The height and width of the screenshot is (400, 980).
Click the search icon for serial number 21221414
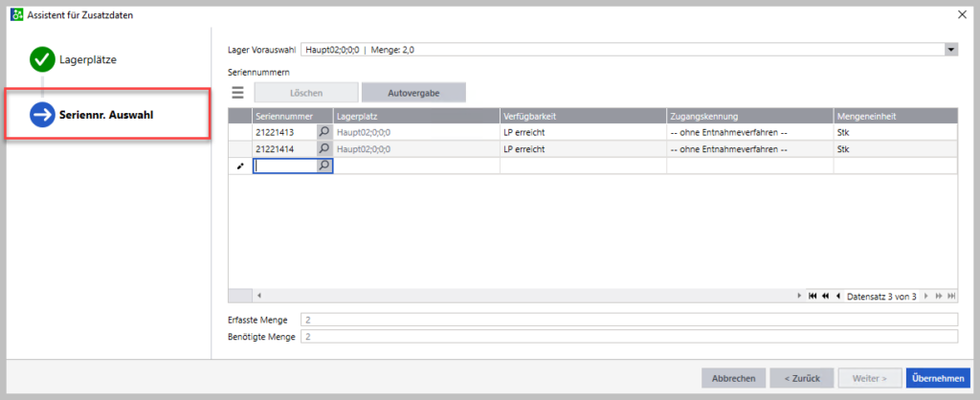tap(324, 149)
